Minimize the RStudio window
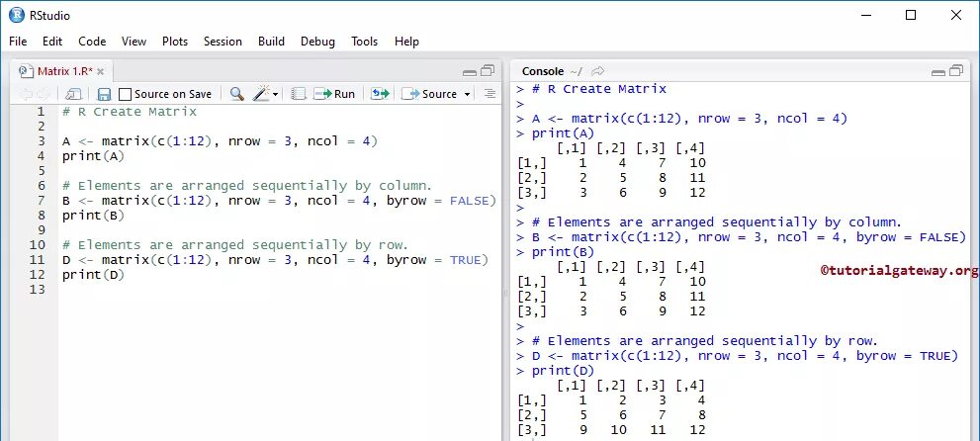 [x=865, y=16]
